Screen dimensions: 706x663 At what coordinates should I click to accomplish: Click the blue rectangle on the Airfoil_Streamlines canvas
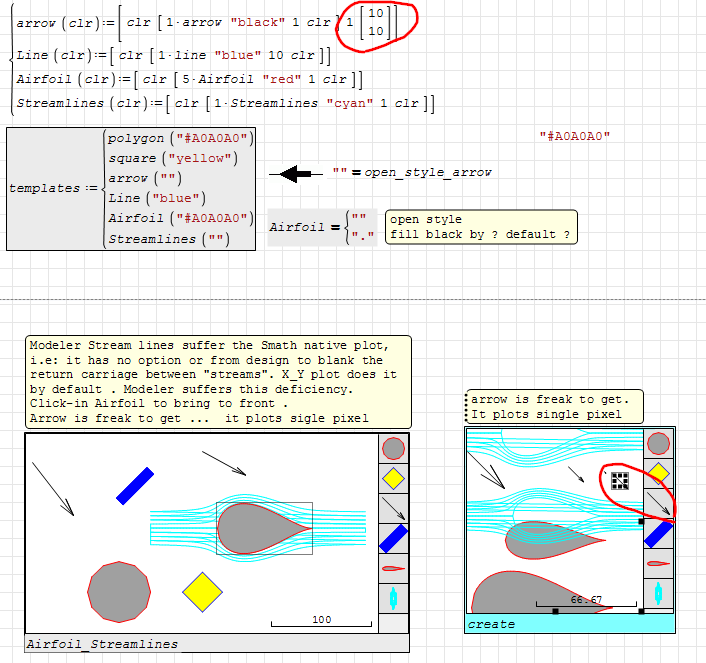coord(135,486)
